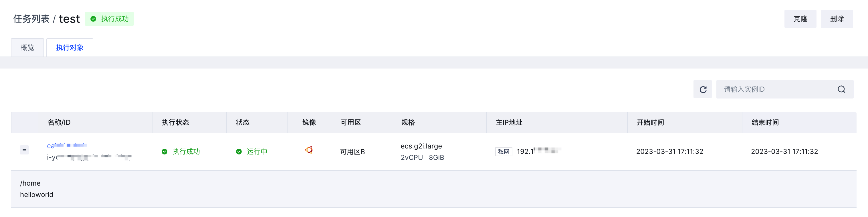Image resolution: width=868 pixels, height=217 pixels.
Task: Click the helloworld output text
Action: point(37,194)
